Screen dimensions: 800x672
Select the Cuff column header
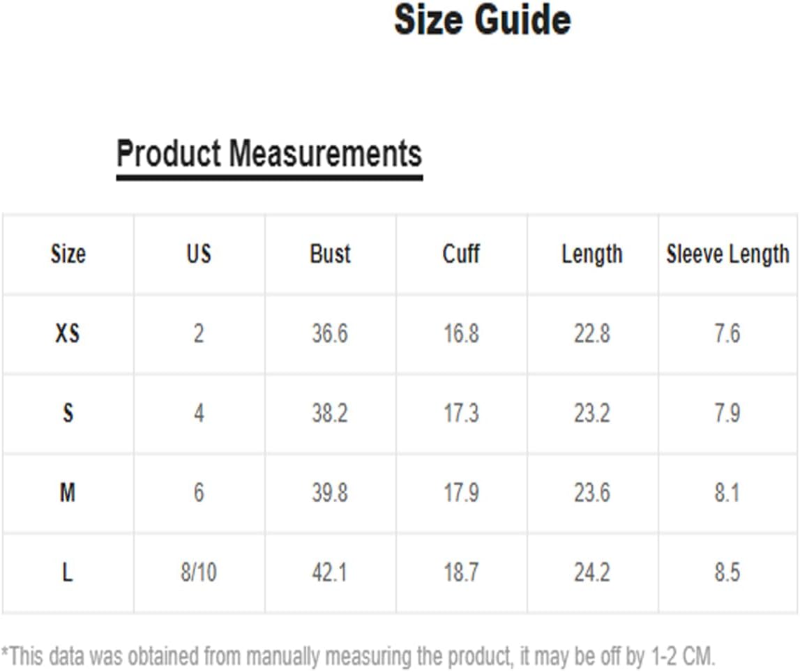(461, 254)
